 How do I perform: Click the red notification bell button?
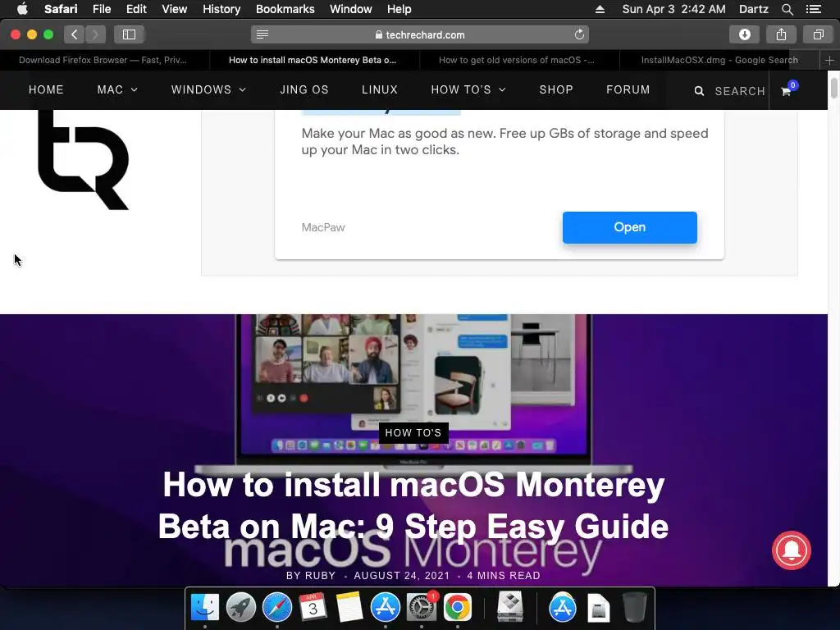pyautogui.click(x=792, y=550)
